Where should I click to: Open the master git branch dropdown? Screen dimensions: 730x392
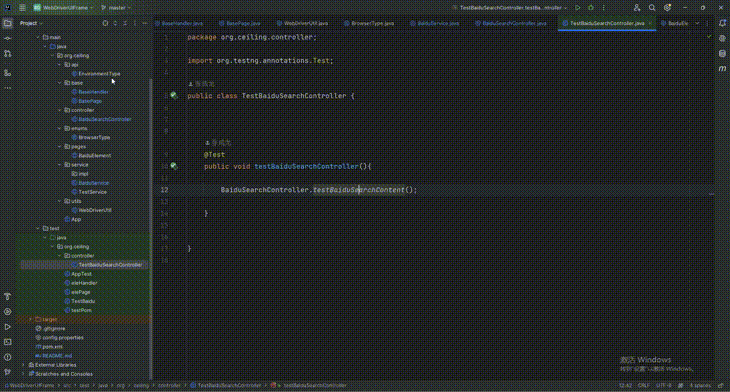click(x=116, y=8)
